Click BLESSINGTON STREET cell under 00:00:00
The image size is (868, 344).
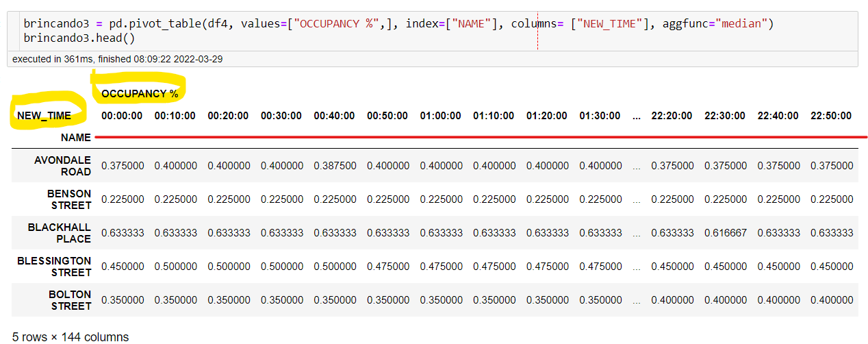coord(123,267)
